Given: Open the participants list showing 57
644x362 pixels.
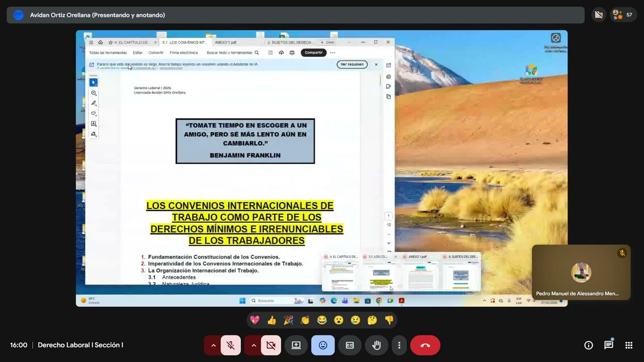Looking at the screenshot, I should [623, 15].
